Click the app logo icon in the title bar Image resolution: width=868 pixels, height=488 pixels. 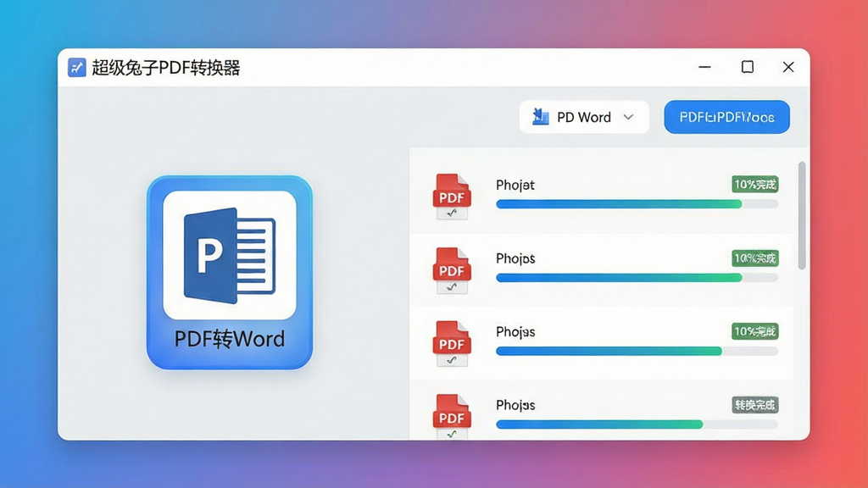(x=77, y=68)
